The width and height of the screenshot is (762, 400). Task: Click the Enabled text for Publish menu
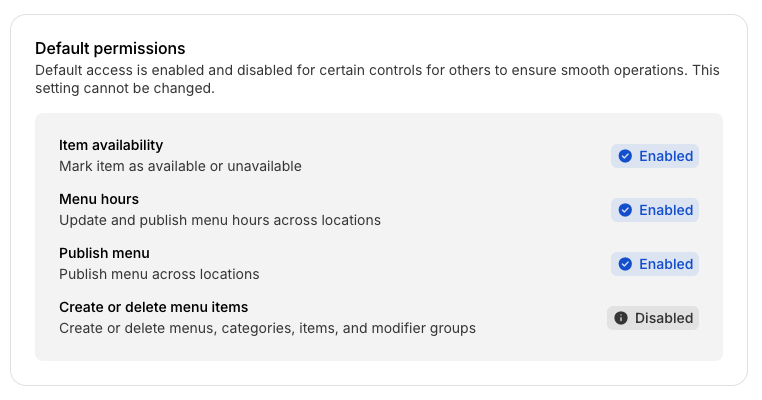[666, 264]
